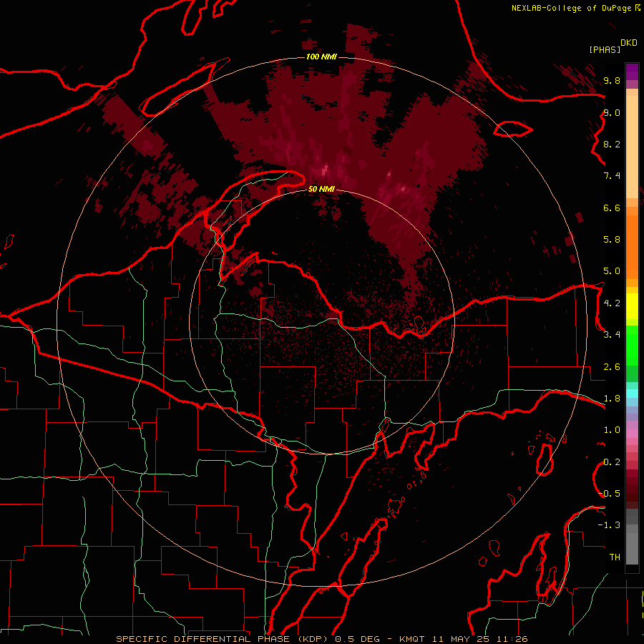Click the purple swatch at top of color scale
The image size is (644, 644).
tap(632, 72)
